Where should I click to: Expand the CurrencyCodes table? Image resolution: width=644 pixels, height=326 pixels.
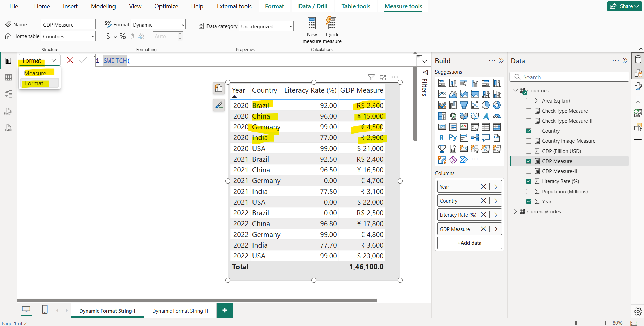[x=515, y=212]
